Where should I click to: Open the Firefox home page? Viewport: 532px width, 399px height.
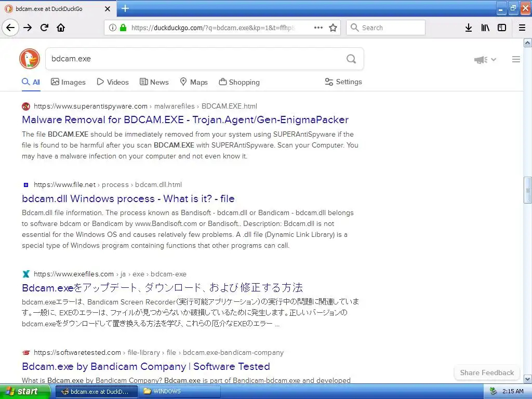click(x=61, y=28)
